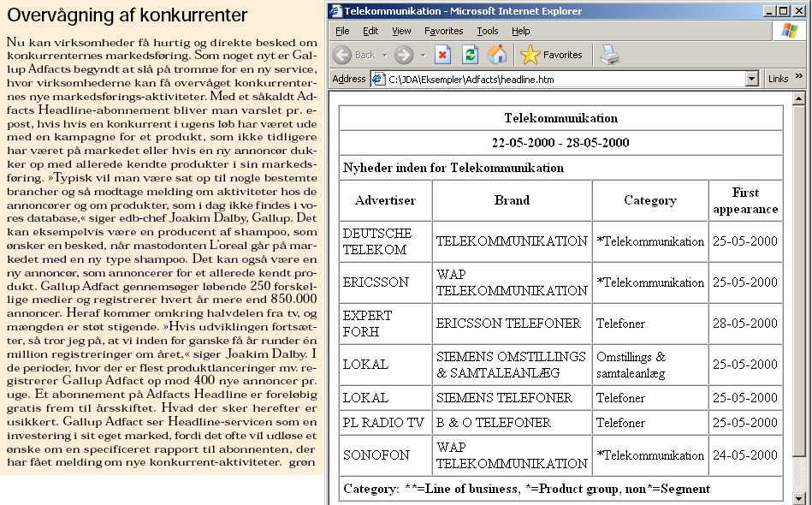
Task: Click the date 28-05-2000 in EXPERT FORH row
Action: (745, 324)
